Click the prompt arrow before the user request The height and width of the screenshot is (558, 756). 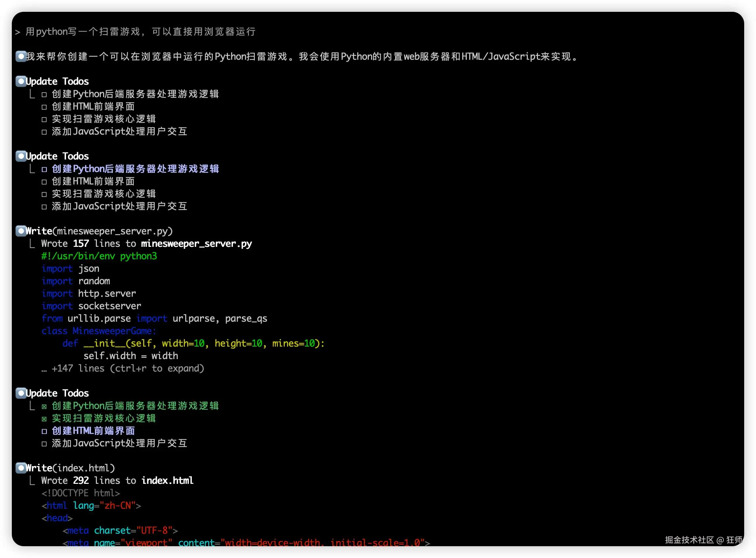18,32
